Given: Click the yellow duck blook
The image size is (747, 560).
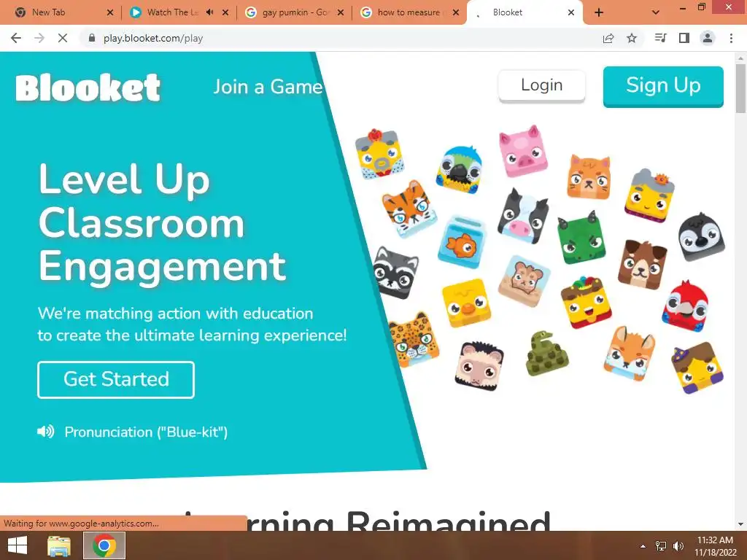Looking at the screenshot, I should pos(466,303).
